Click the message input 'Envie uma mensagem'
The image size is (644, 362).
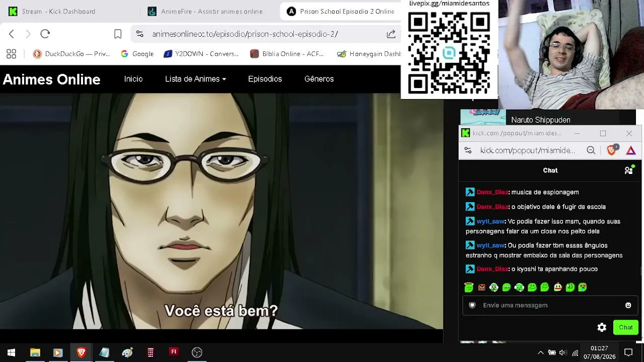(550, 305)
